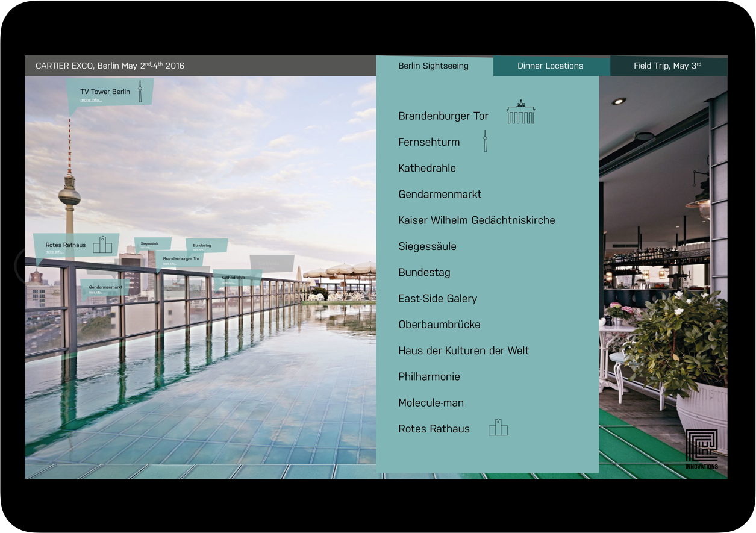Open Kaiser Wilhelm Gedächtniskirche list entry
Image resolution: width=756 pixels, height=533 pixels.
pyautogui.click(x=476, y=220)
